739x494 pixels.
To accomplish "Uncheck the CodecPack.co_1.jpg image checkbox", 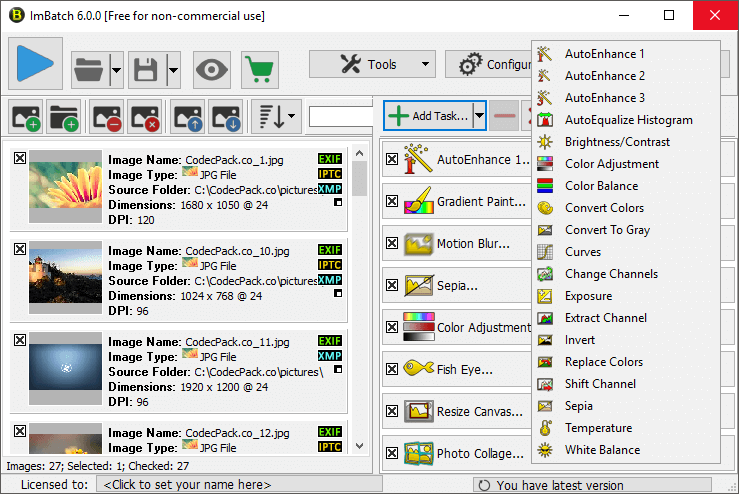I will 20,157.
